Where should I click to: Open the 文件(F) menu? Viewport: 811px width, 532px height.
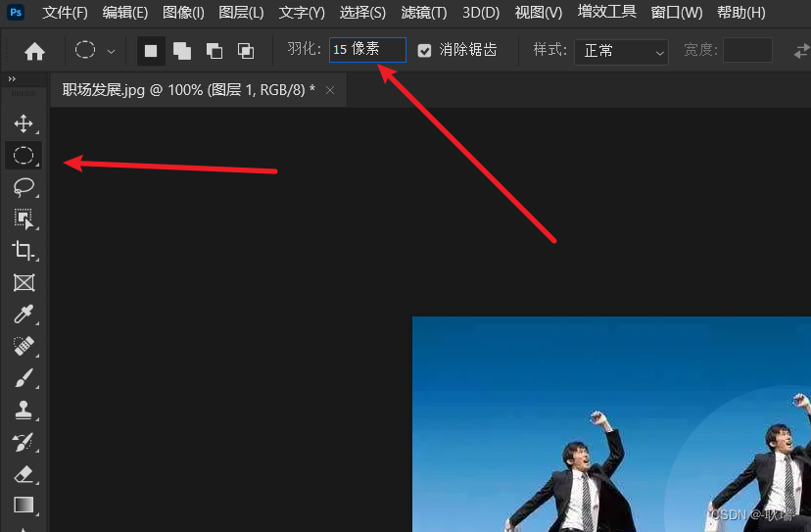click(65, 13)
